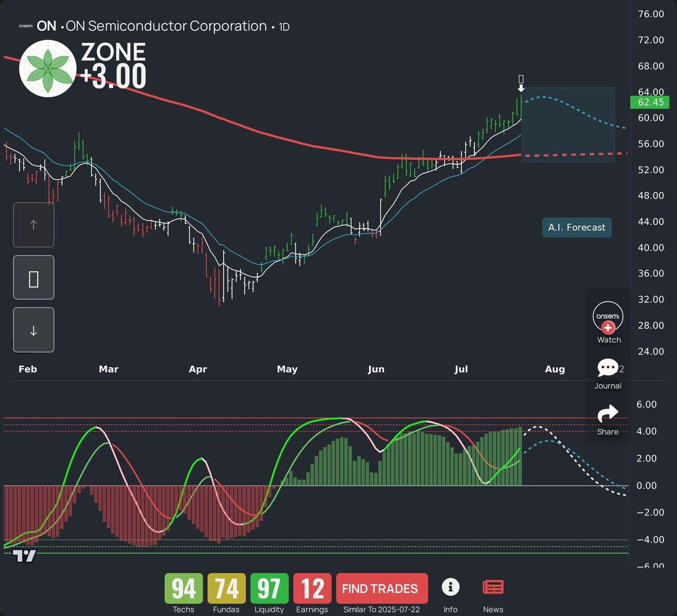Tap the ON Semiconductor Corporation title
This screenshot has height=616, width=677.
(166, 26)
